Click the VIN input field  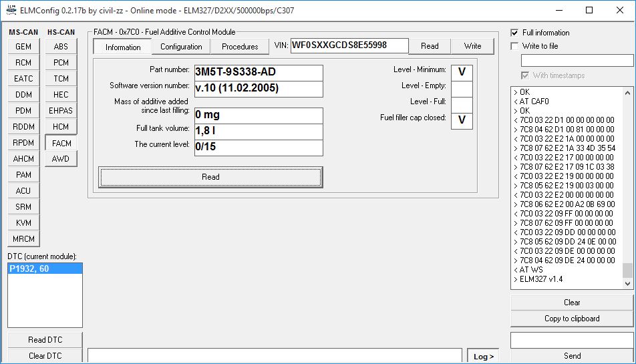coord(349,45)
